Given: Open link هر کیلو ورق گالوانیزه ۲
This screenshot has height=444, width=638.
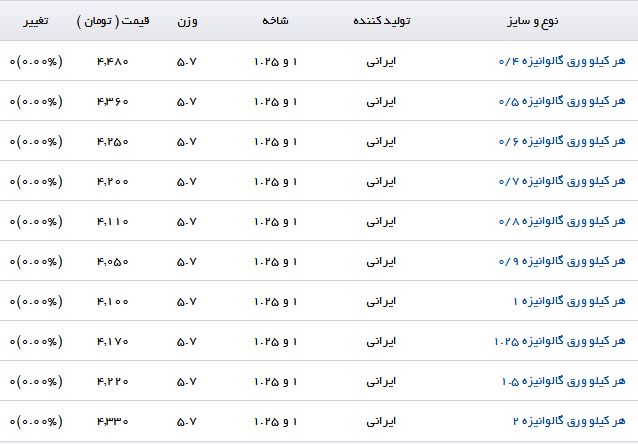Looking at the screenshot, I should coord(569,422).
